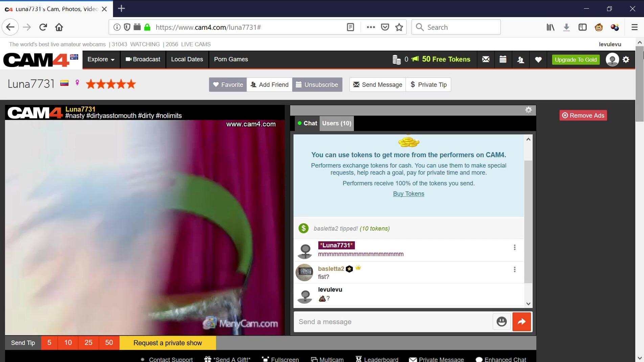
Task: Open the emoji picker in chat
Action: point(501,321)
